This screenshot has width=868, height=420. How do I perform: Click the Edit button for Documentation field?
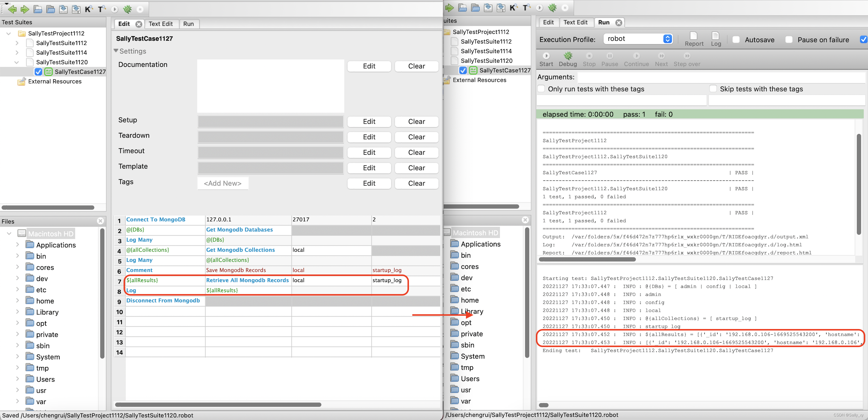[368, 66]
